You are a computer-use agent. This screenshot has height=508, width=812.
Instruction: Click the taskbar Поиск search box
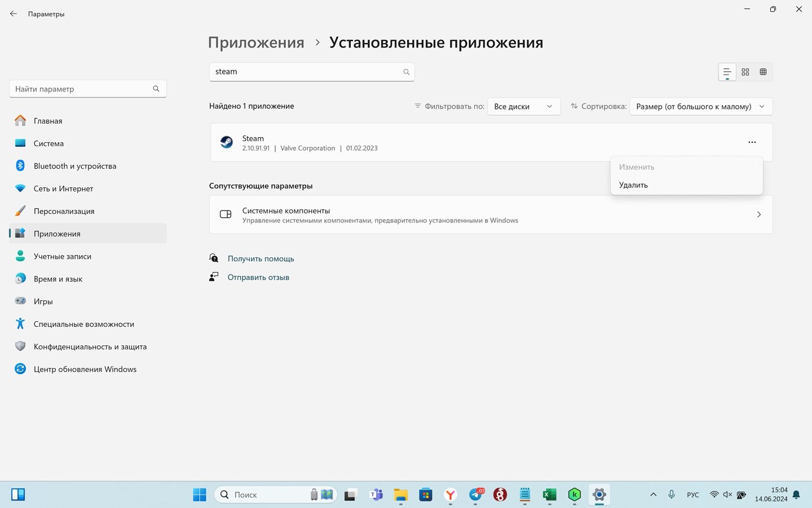click(275, 495)
